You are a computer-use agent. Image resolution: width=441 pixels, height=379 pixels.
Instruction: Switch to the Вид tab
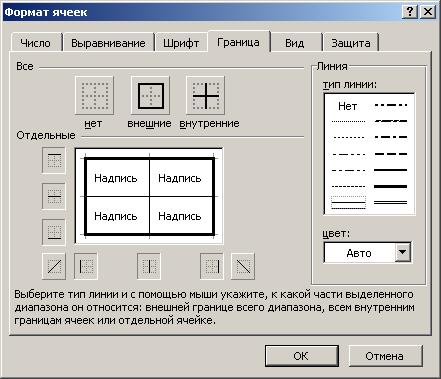click(295, 43)
